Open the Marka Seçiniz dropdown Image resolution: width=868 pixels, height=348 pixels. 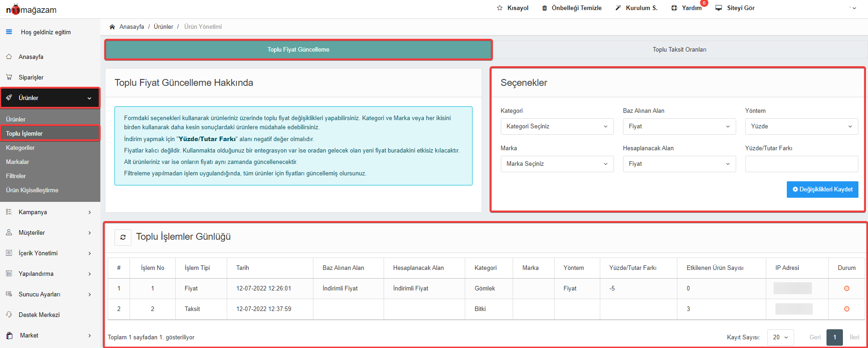557,164
